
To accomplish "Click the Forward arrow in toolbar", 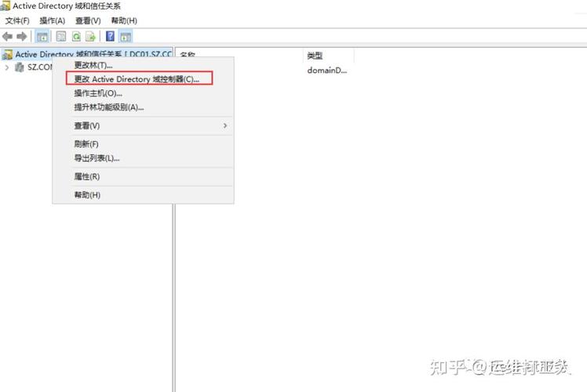I will point(22,36).
